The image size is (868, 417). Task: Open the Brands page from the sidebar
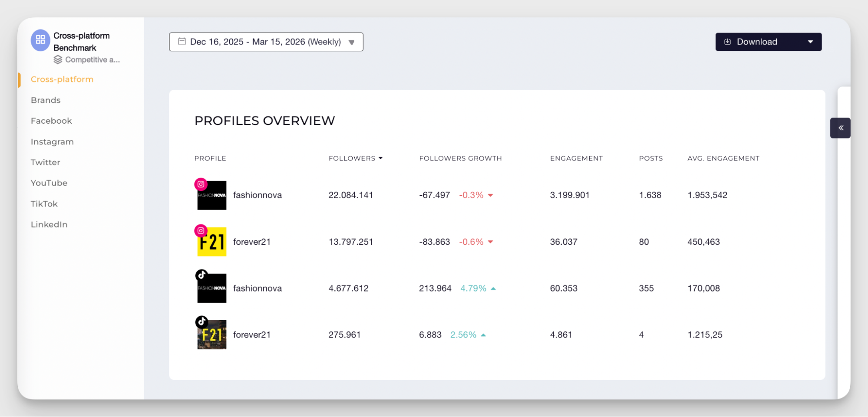click(x=45, y=100)
